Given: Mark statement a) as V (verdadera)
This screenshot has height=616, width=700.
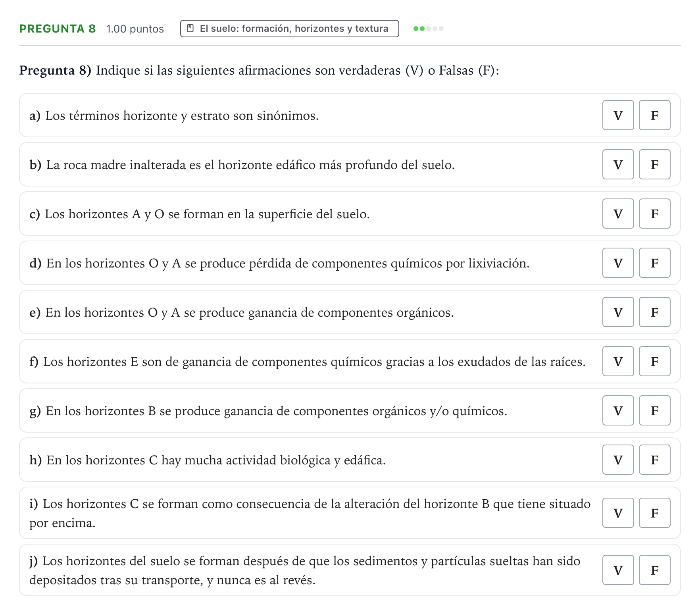Looking at the screenshot, I should (x=618, y=115).
